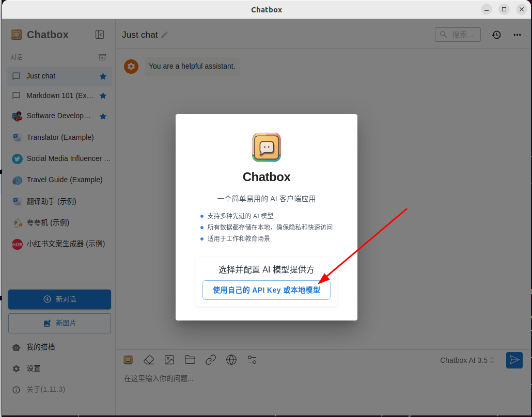
Task: Click the orange gear system prompt avatar
Action: [x=131, y=67]
